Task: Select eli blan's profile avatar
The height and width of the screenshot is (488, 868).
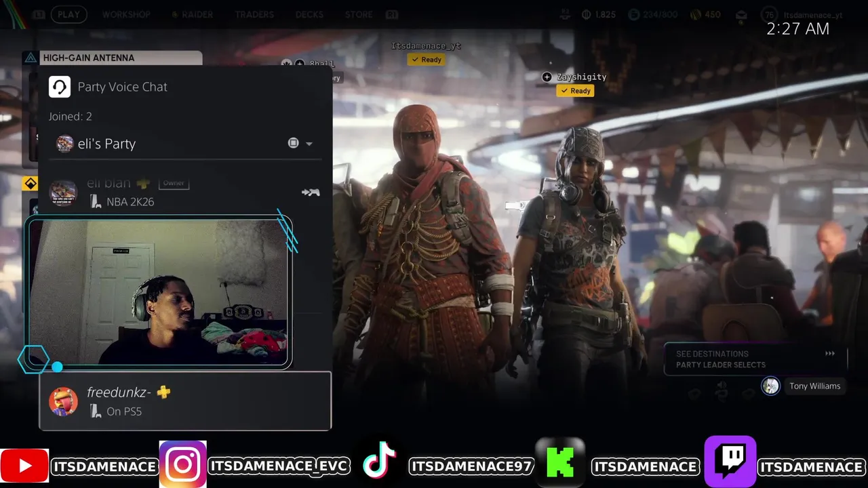Action: (63, 192)
